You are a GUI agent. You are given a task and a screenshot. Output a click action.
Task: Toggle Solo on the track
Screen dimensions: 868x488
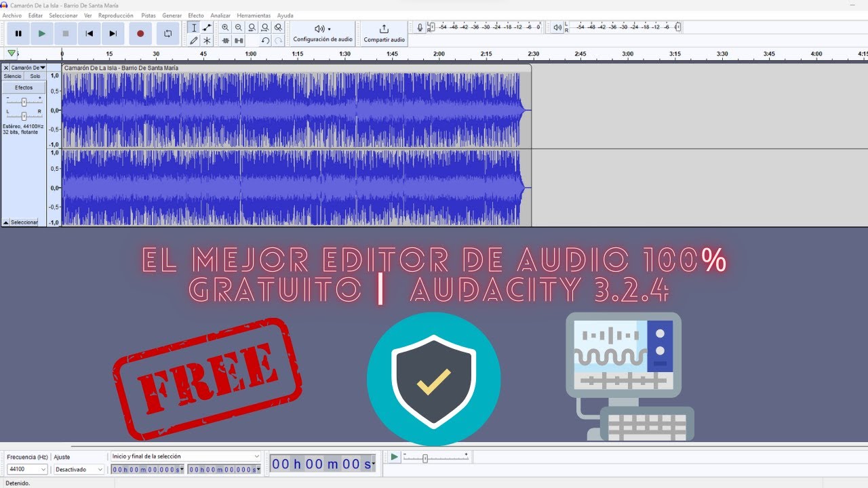35,77
